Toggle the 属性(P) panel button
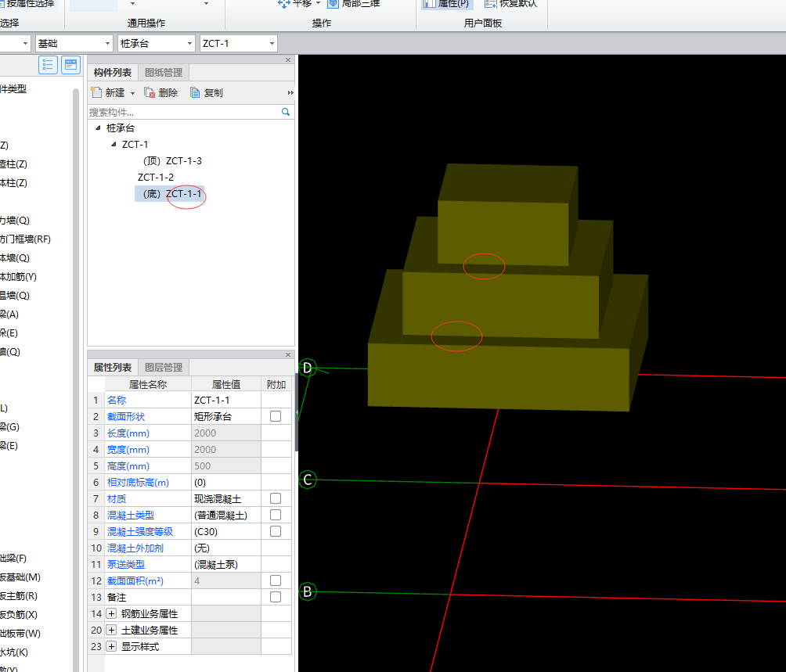Image resolution: width=786 pixels, height=672 pixels. coord(445,3)
